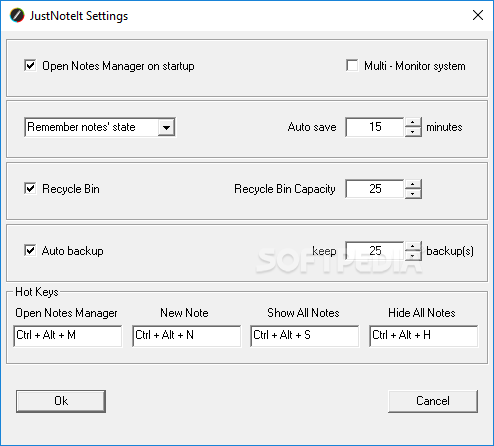Click the "Multi - Monitor system" label

coord(415,66)
